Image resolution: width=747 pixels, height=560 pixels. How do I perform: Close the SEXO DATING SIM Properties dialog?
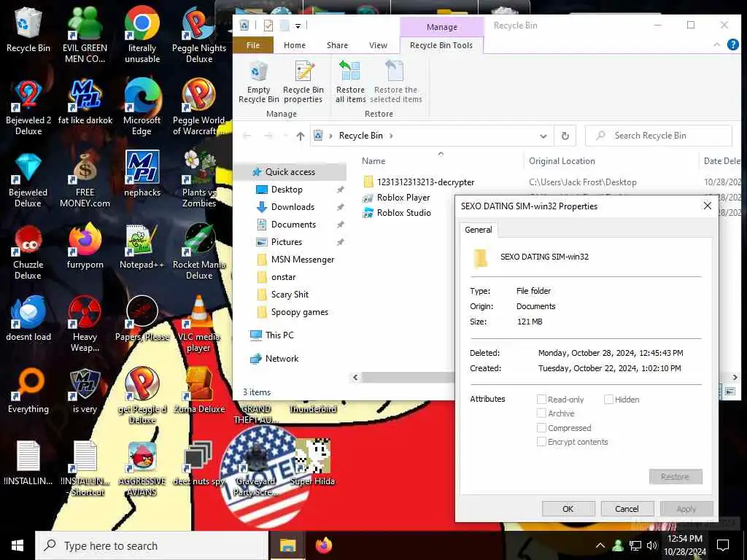coord(708,206)
